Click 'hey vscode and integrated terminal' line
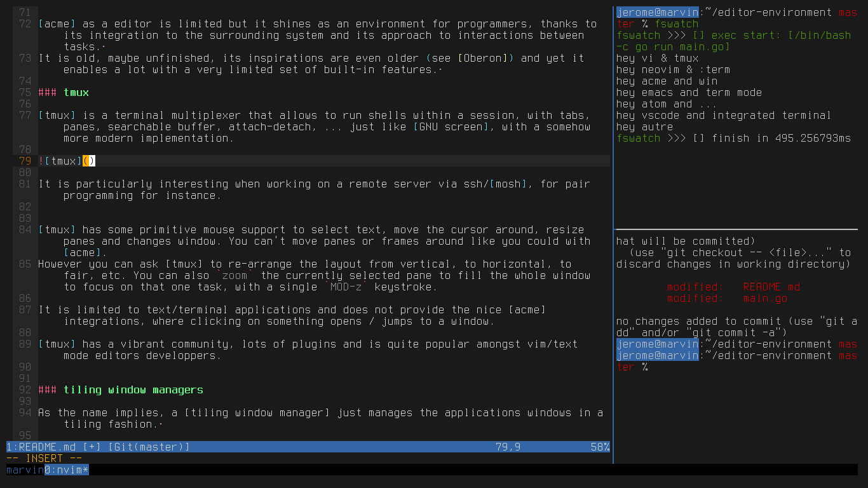The width and height of the screenshot is (868, 488). (x=724, y=115)
